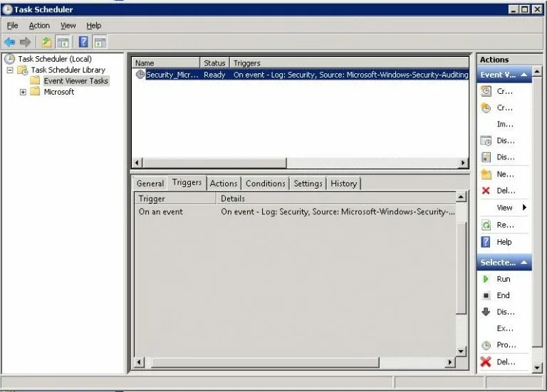Open the View submenu arrow in Actions

(524, 207)
